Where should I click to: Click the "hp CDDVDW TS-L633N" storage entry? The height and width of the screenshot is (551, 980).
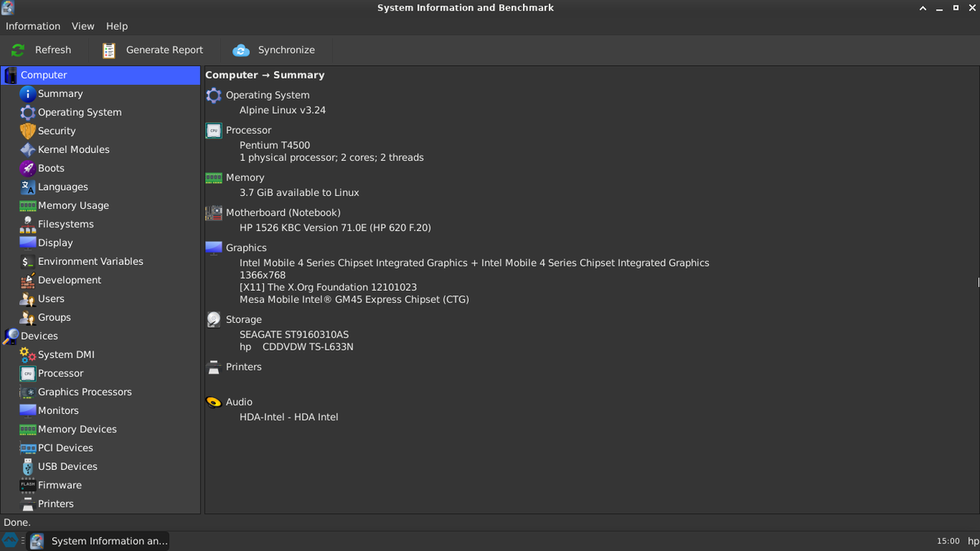(x=296, y=347)
